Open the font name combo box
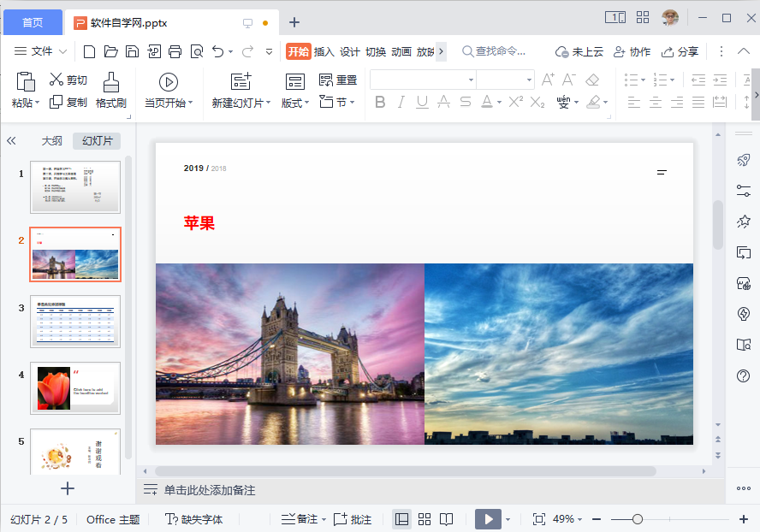The height and width of the screenshot is (532, 760). point(423,80)
